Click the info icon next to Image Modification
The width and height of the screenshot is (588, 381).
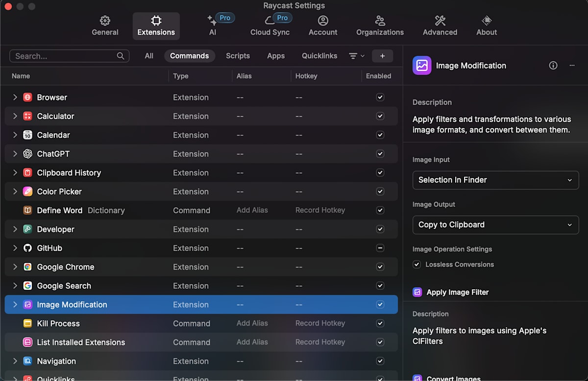tap(553, 65)
